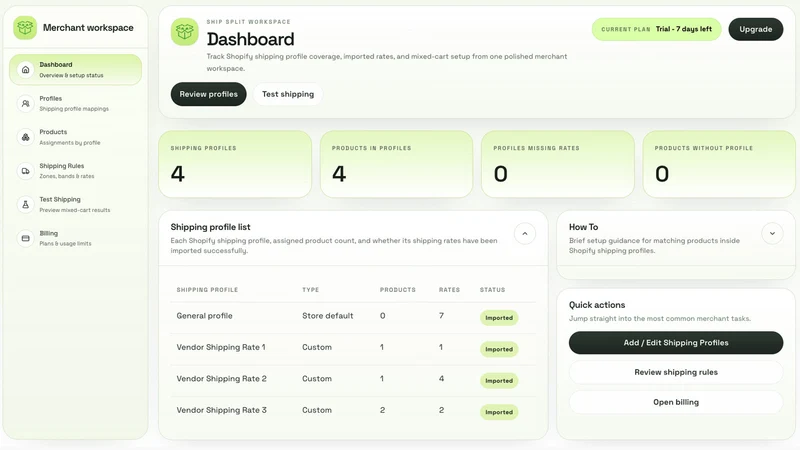Click the Products cubes icon in sidebar
The width and height of the screenshot is (800, 450).
pyautogui.click(x=26, y=137)
